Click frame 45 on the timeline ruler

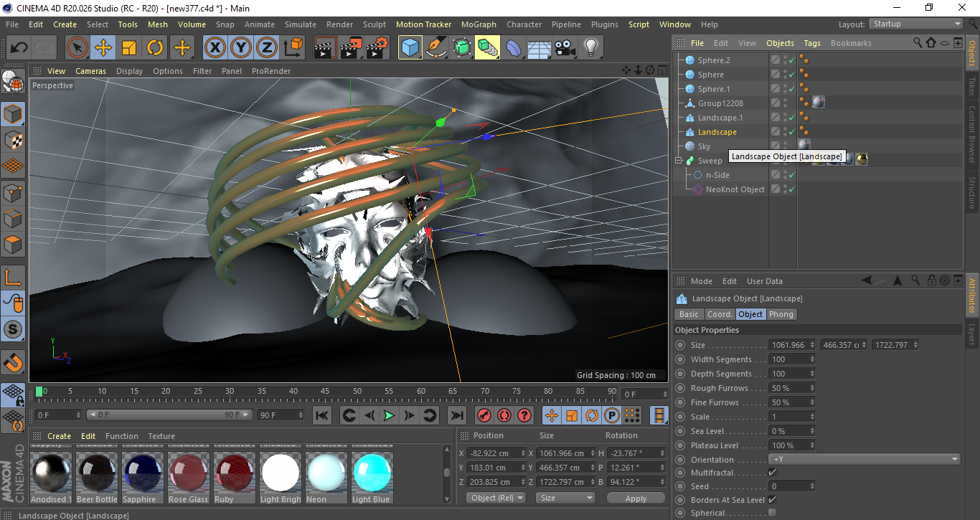[324, 392]
